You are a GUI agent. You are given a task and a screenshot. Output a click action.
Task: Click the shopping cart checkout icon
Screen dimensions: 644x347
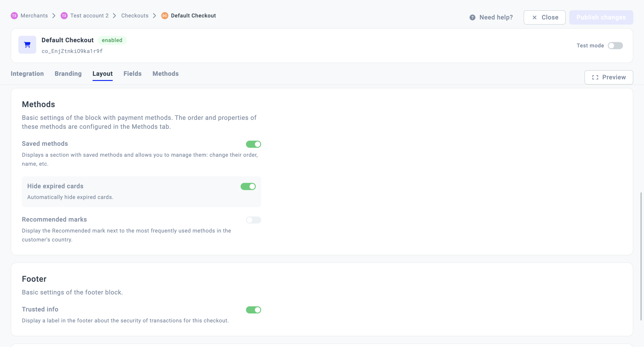[x=27, y=45]
